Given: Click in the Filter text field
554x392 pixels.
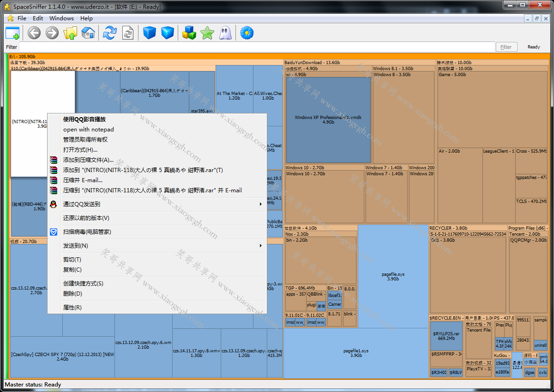Looking at the screenshot, I should tap(257, 47).
